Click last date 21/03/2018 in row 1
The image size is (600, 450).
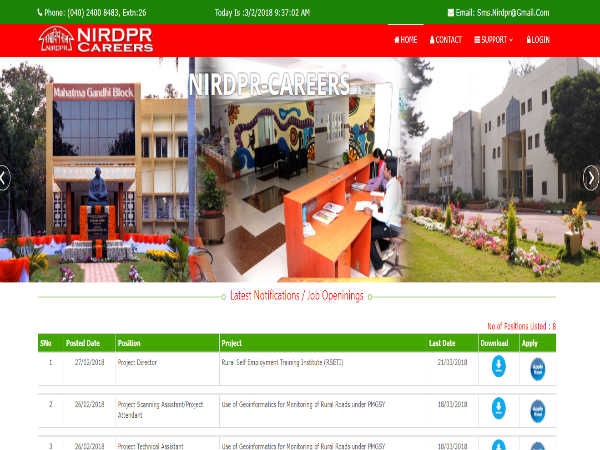click(452, 362)
